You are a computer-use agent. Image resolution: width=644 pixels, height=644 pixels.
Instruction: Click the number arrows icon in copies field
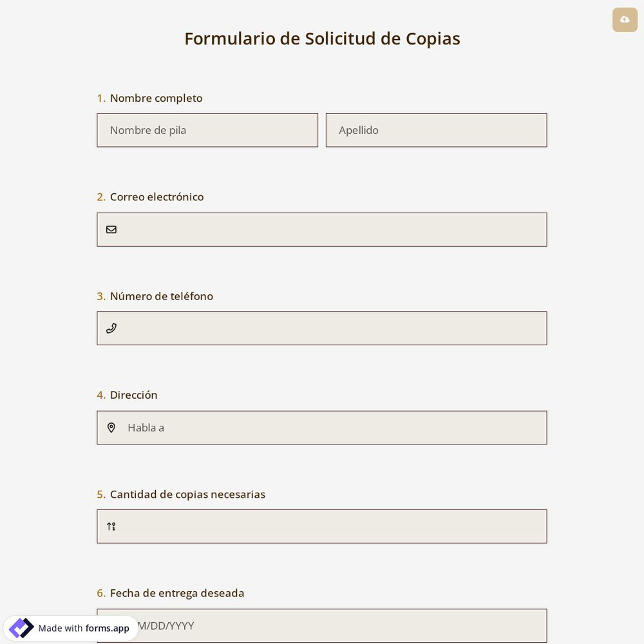[x=111, y=526]
